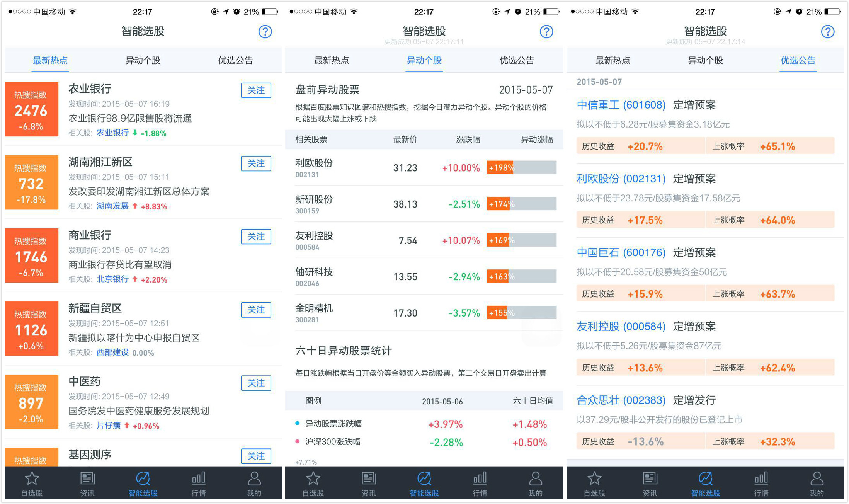Screen dimensions: 849x504
Task: Tap 沪深300涨跌幅 legend entry
Action: click(x=328, y=442)
